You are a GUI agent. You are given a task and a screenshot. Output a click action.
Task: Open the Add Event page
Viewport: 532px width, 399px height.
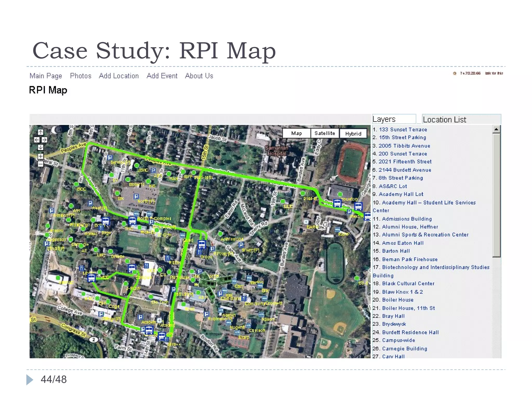[162, 76]
